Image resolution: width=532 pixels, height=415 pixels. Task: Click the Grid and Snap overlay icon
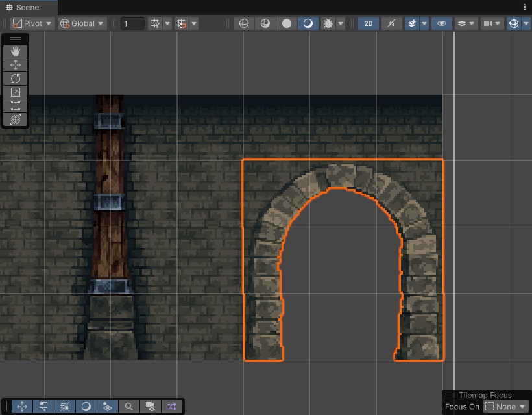[x=65, y=406]
